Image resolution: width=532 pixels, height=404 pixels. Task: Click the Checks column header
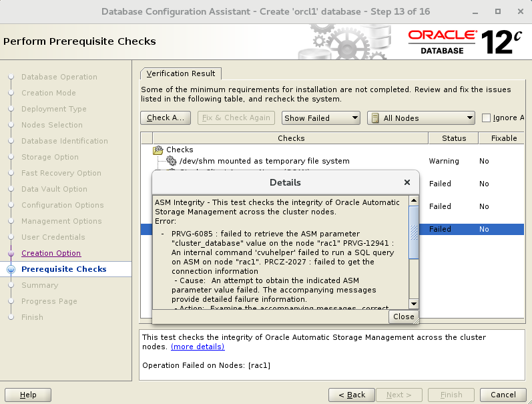pyautogui.click(x=291, y=138)
